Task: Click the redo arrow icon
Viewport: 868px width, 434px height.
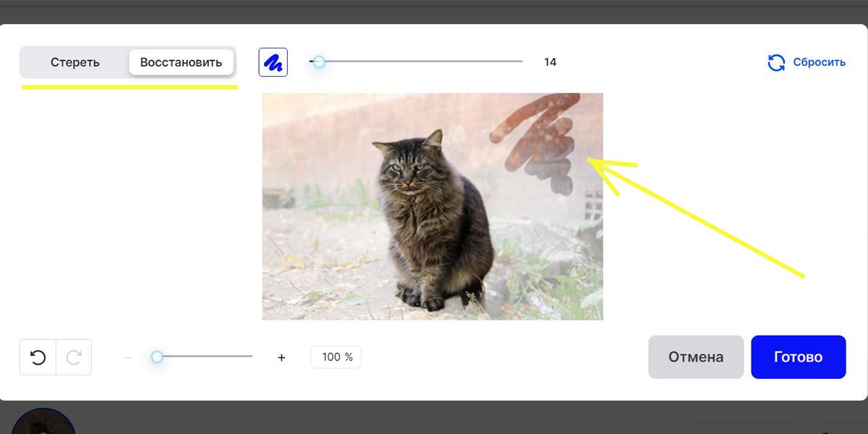Action: click(74, 357)
